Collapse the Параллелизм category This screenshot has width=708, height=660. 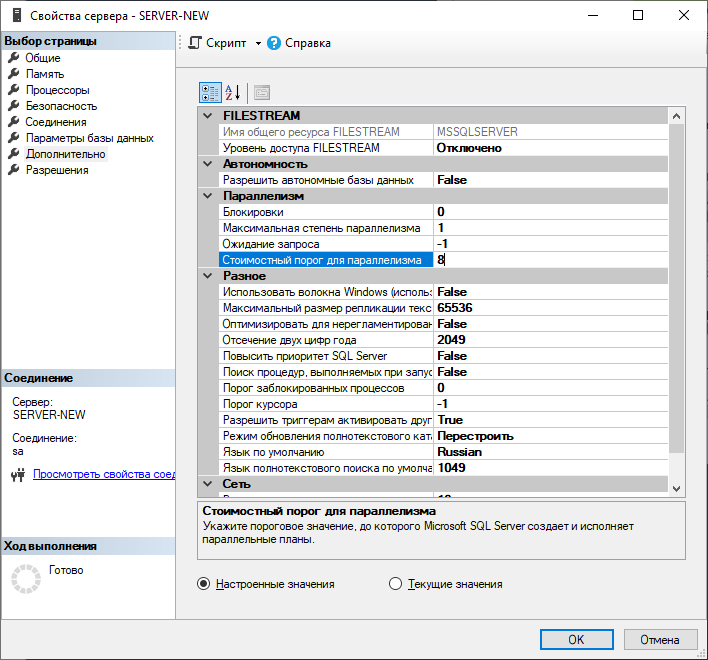click(x=208, y=195)
